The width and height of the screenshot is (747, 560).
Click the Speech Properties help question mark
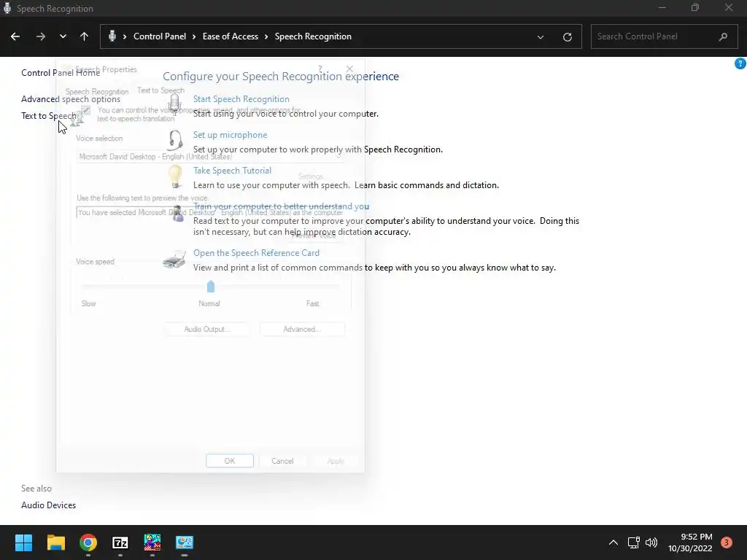coord(320,69)
